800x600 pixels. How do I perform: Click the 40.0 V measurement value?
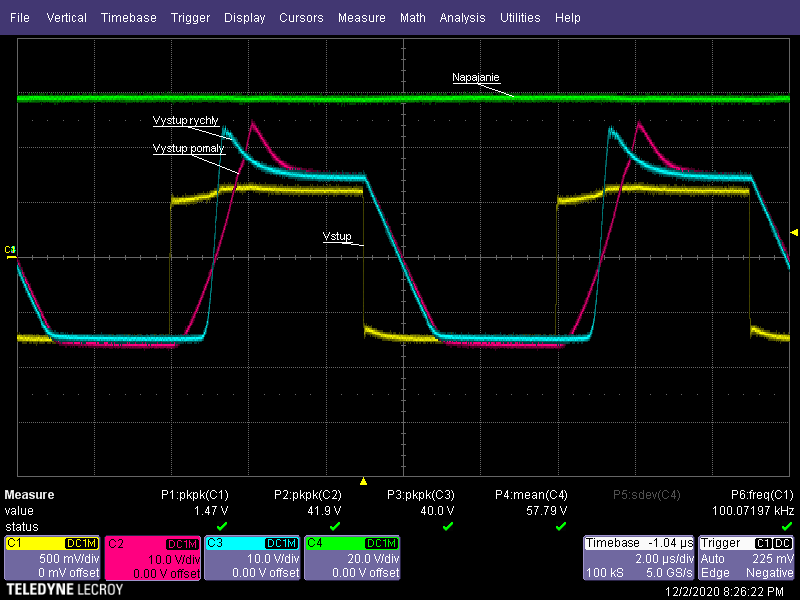click(437, 511)
